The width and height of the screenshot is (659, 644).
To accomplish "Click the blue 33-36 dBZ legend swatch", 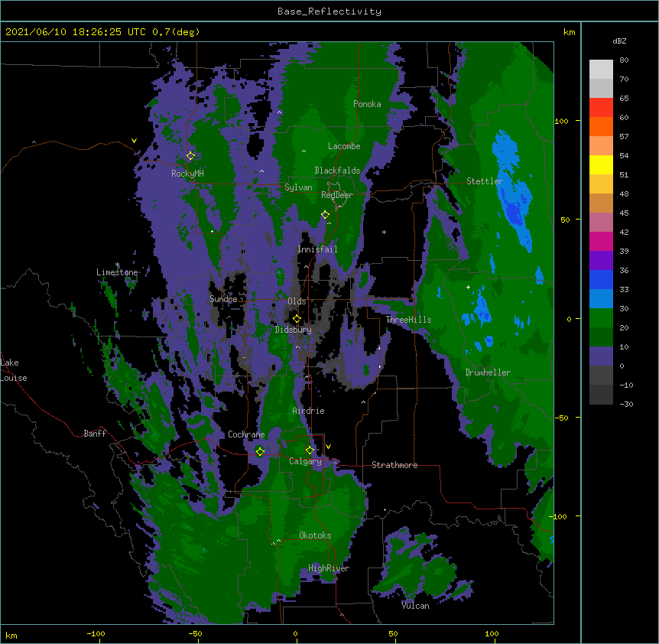I will [601, 279].
